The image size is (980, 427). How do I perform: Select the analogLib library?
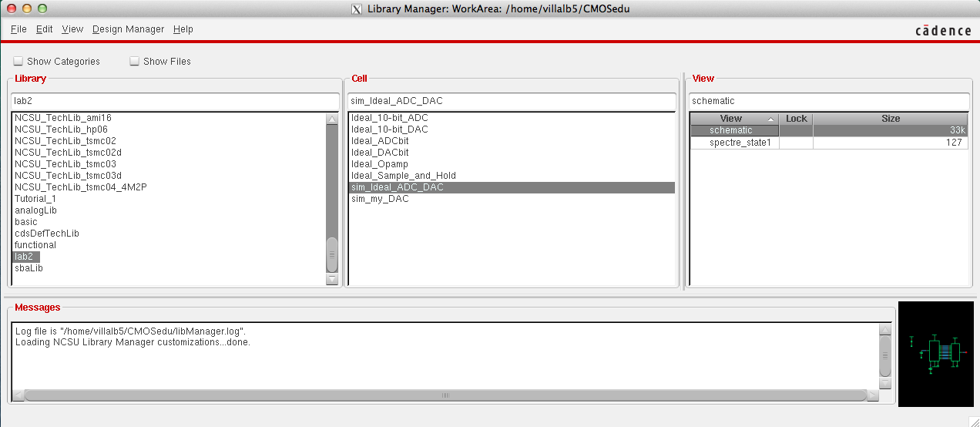35,210
